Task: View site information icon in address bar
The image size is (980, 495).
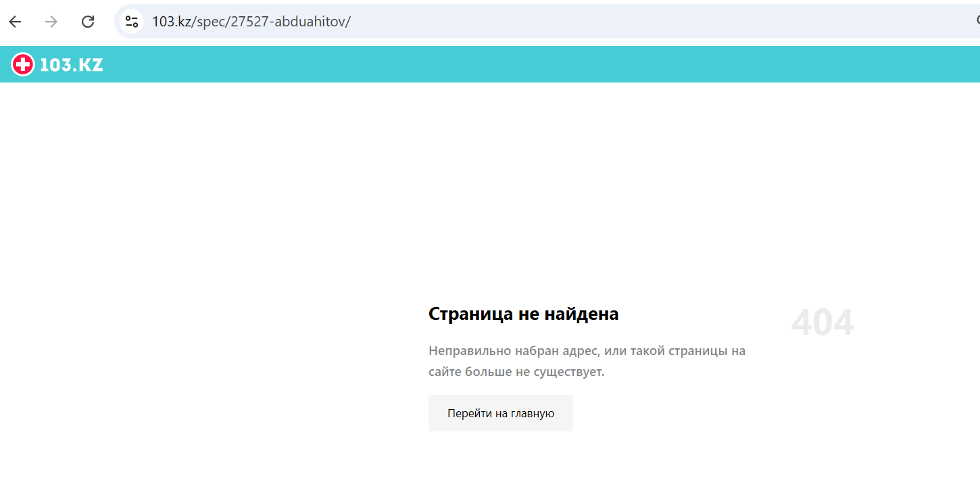Action: click(132, 22)
